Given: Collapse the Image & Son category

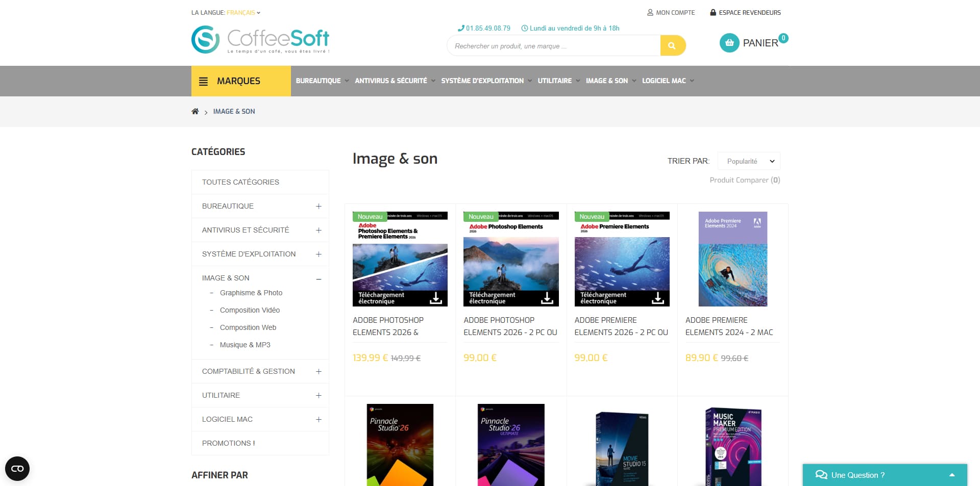Looking at the screenshot, I should point(318,278).
